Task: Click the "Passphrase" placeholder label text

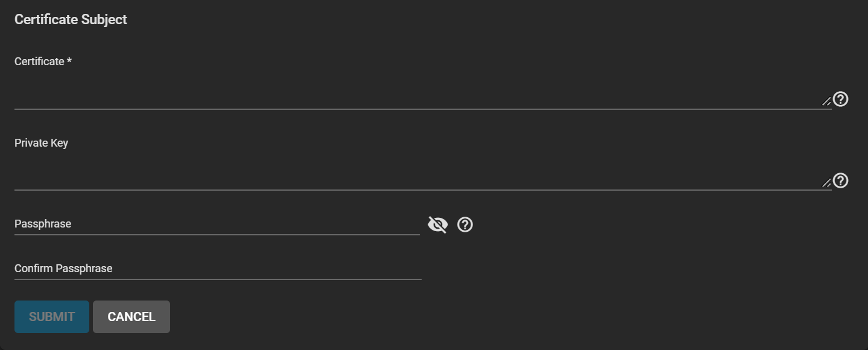Action: coord(43,224)
